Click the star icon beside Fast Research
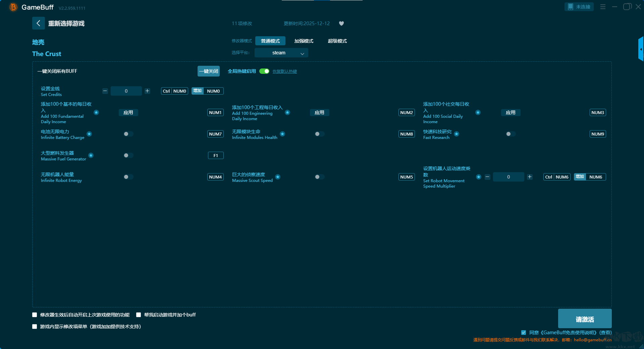Image resolution: width=644 pixels, height=349 pixels. (x=457, y=134)
